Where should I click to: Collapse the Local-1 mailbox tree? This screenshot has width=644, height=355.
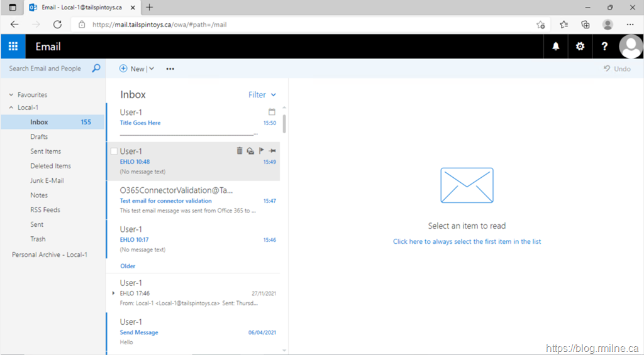click(11, 107)
